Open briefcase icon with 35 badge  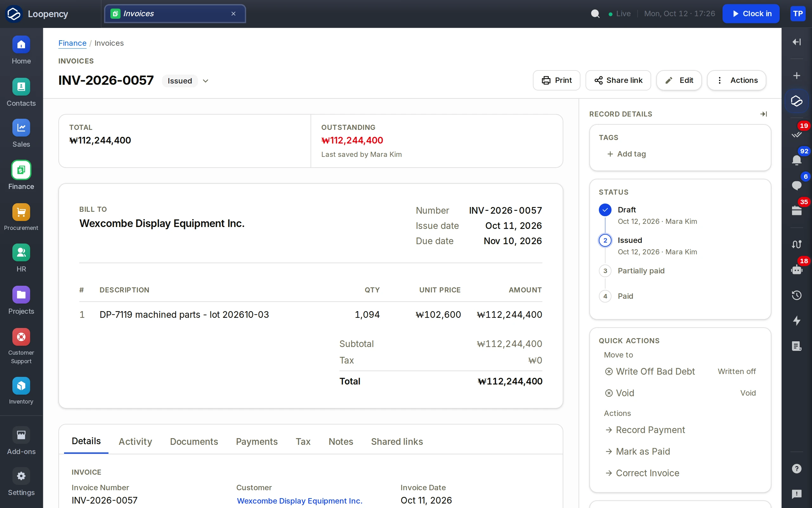pos(796,211)
